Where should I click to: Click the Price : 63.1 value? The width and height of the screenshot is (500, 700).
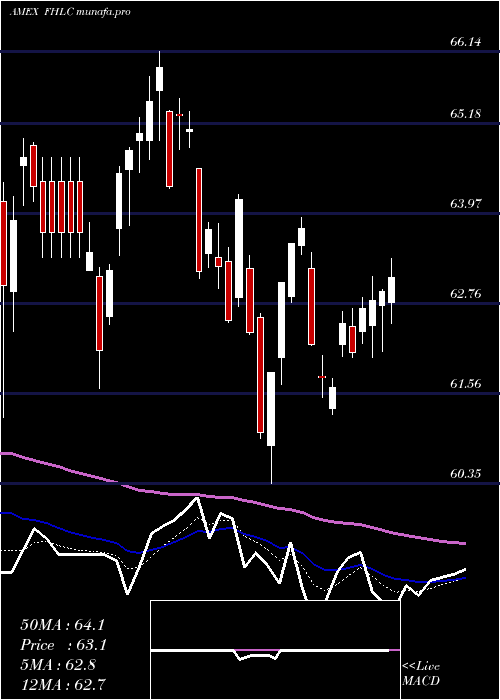(62, 645)
